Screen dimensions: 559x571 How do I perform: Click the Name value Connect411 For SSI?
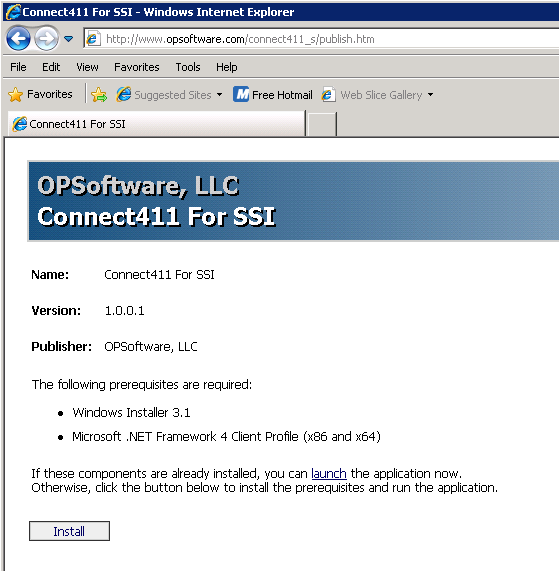click(x=159, y=275)
